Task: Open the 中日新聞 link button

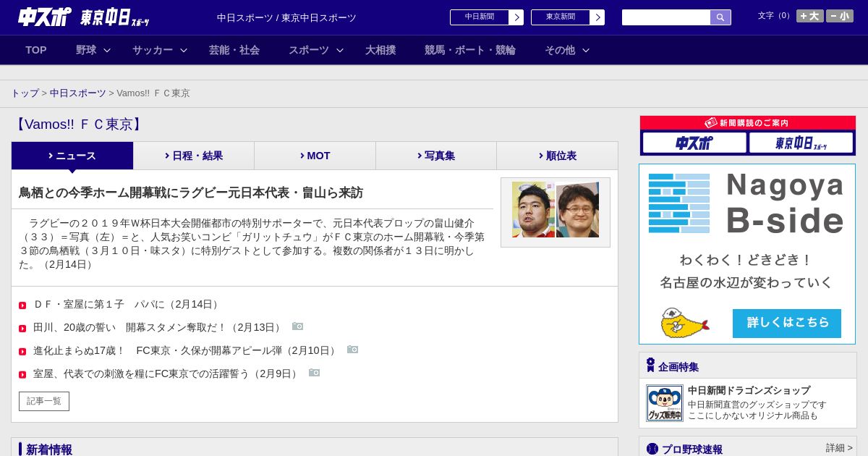Action: click(487, 17)
